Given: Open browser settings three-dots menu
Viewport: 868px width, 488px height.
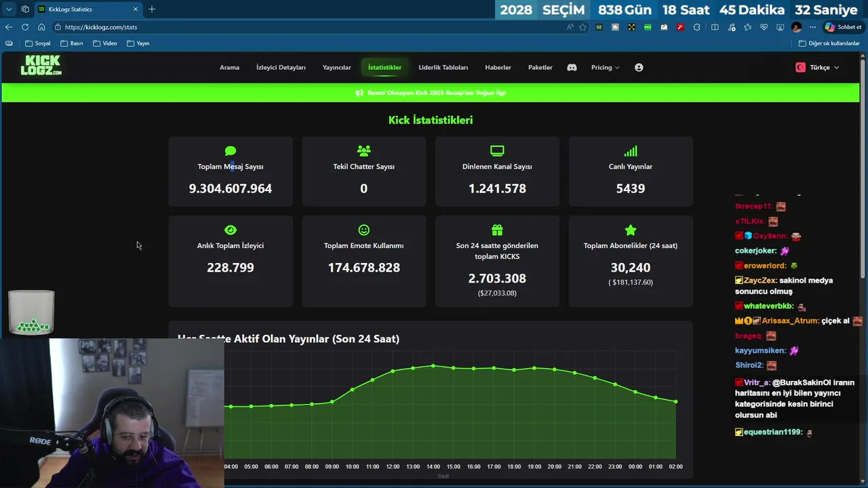Looking at the screenshot, I should click(812, 27).
